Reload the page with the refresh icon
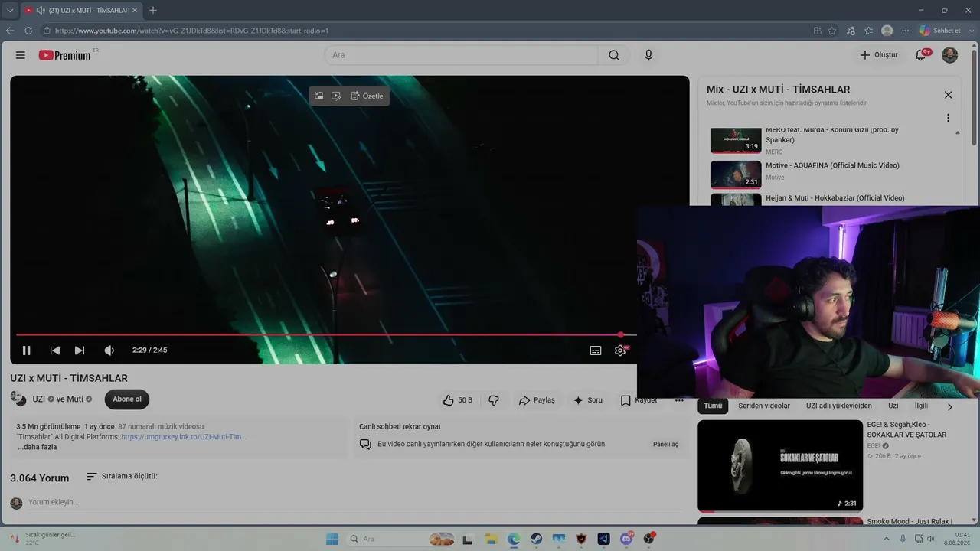This screenshot has height=551, width=980. (28, 31)
